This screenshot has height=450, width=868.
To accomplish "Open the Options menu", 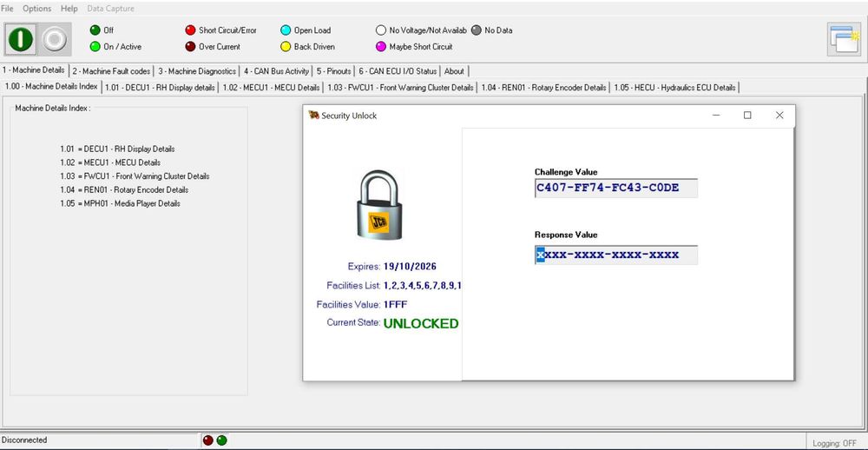I will (37, 9).
